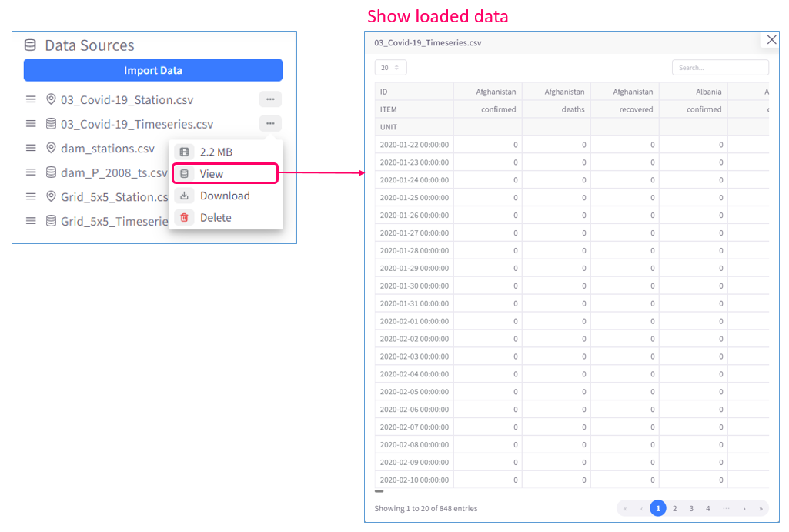Viewport: 789px width, 532px height.
Task: Click drag handle of dam_P_2008_ts.csv
Action: (31, 172)
